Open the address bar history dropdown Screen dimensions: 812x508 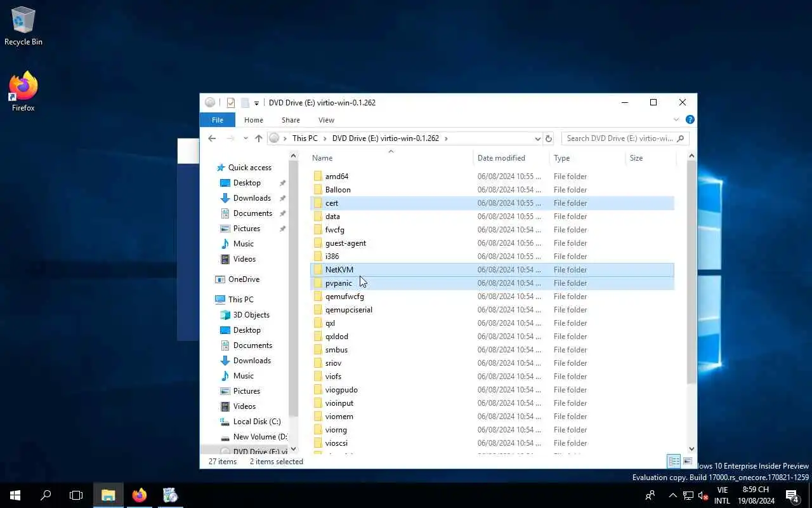coord(537,138)
